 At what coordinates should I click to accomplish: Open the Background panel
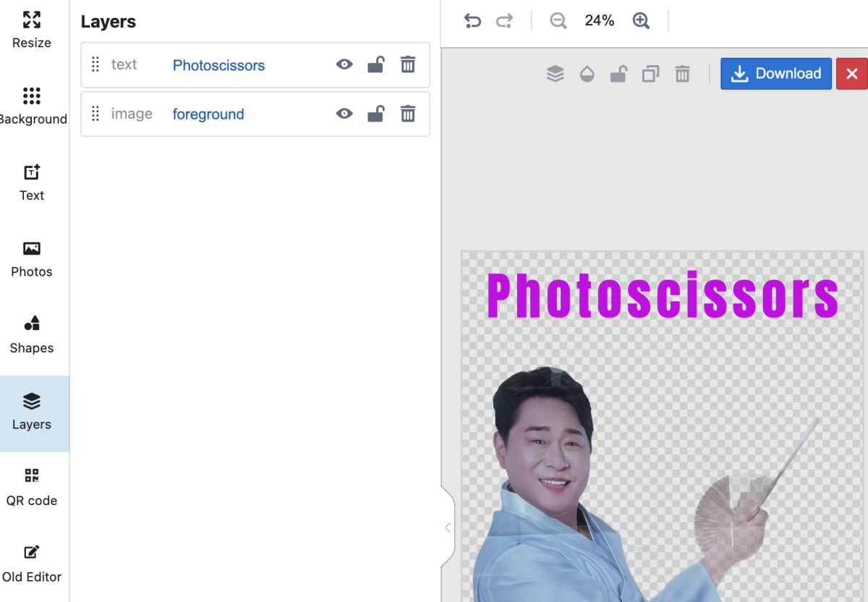click(32, 106)
